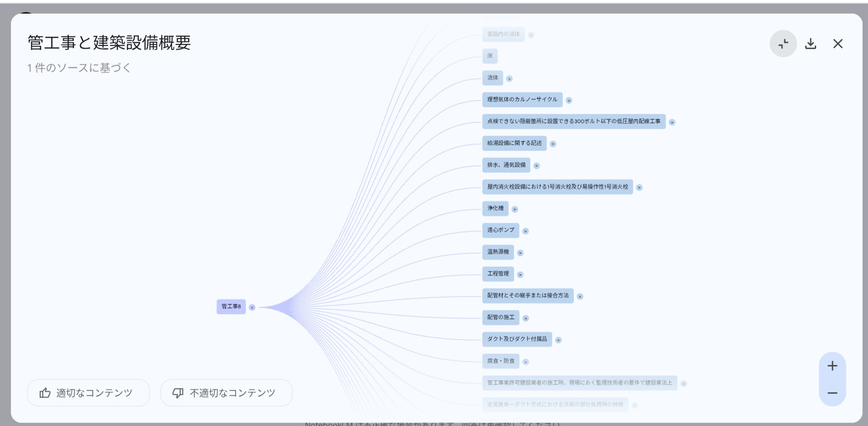Viewport: 868px width, 426px height.
Task: Open the 給湯設備に関する記述 node
Action: coord(515,143)
